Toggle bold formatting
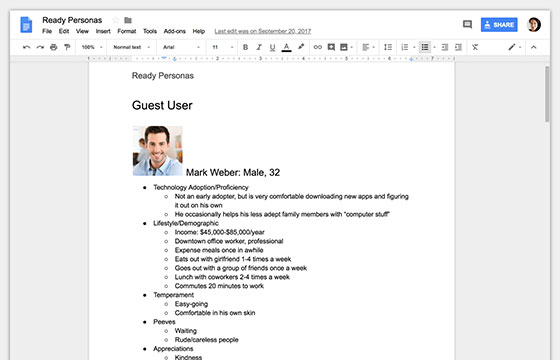Viewport: 560px width, 360px height. pos(245,47)
